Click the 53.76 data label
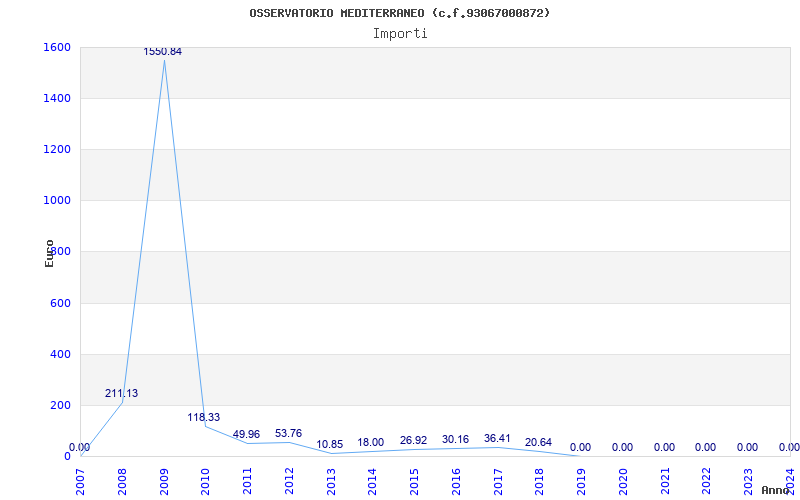 288,433
